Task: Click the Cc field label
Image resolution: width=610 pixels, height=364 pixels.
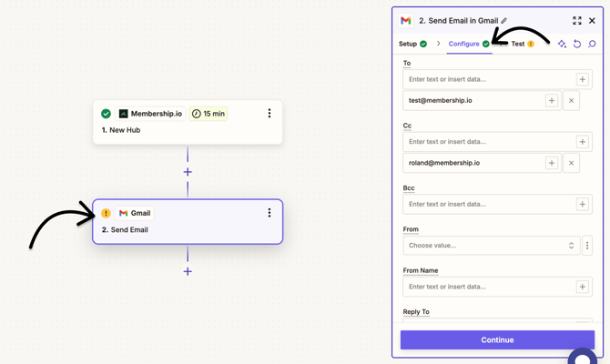Action: point(407,126)
